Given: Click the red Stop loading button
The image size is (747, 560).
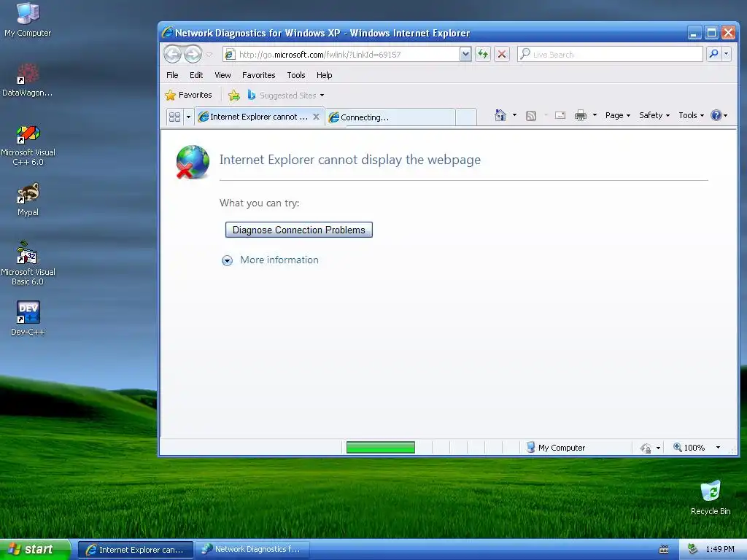Looking at the screenshot, I should pyautogui.click(x=502, y=54).
